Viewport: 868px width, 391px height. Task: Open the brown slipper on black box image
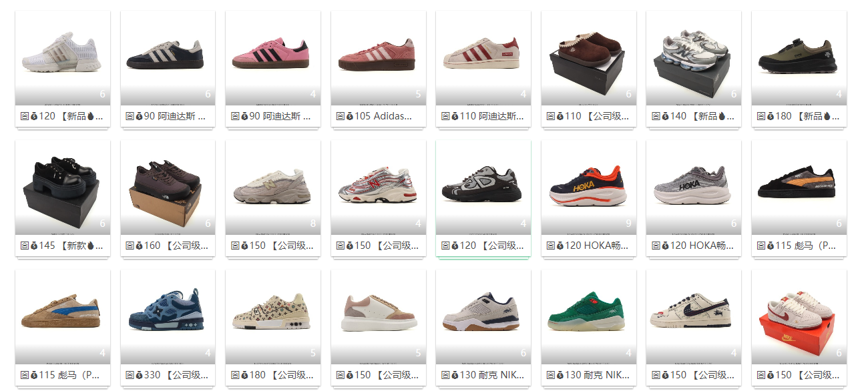click(589, 57)
